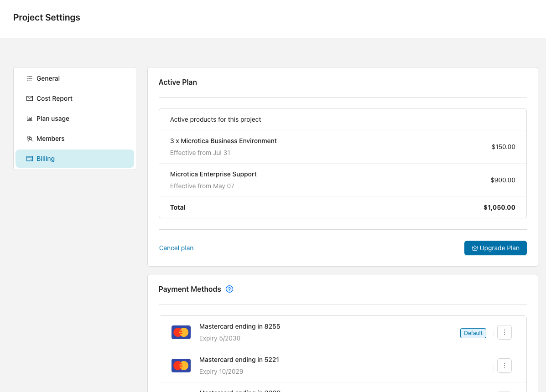Click the 'Total' row label

[x=177, y=207]
